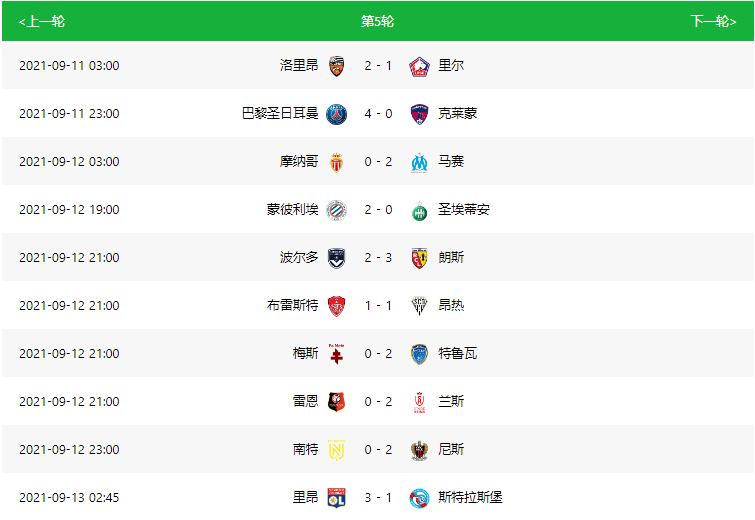The height and width of the screenshot is (520, 755).
Task: Click the Rennes club crest
Action: [x=337, y=402]
